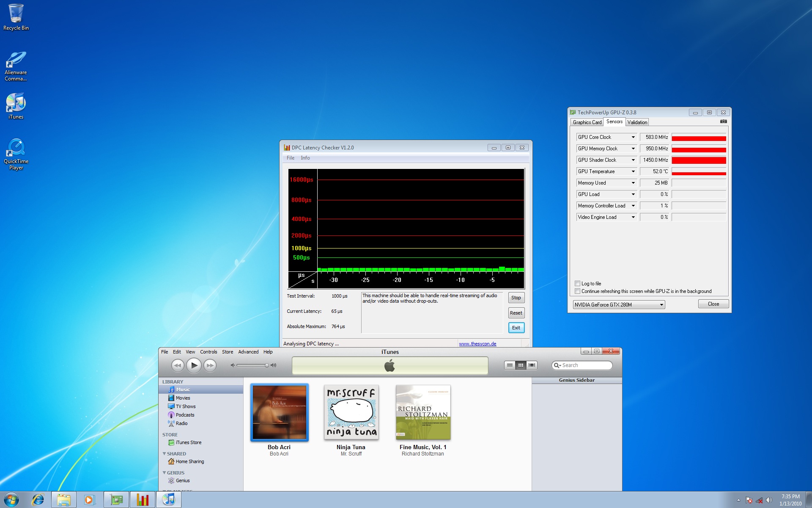Viewport: 812px width, 508px height.
Task: Select Podcasts in iTunes sidebar
Action: click(x=201, y=415)
